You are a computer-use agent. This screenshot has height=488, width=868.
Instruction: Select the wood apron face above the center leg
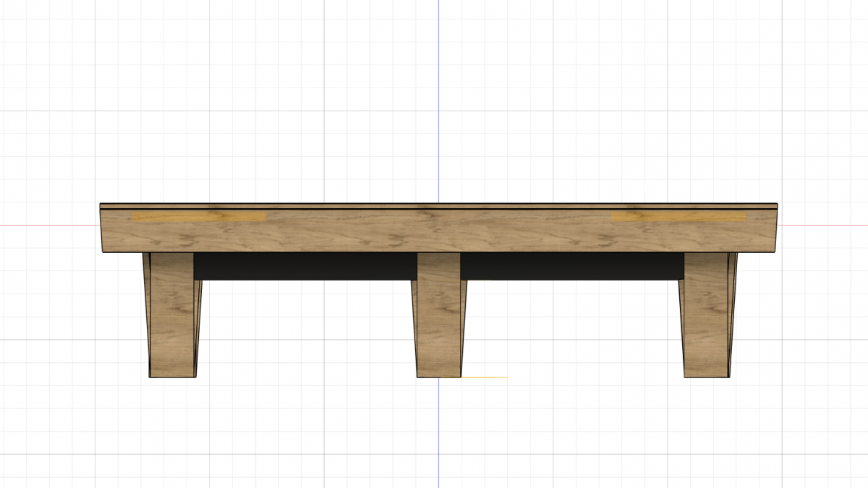(438, 233)
